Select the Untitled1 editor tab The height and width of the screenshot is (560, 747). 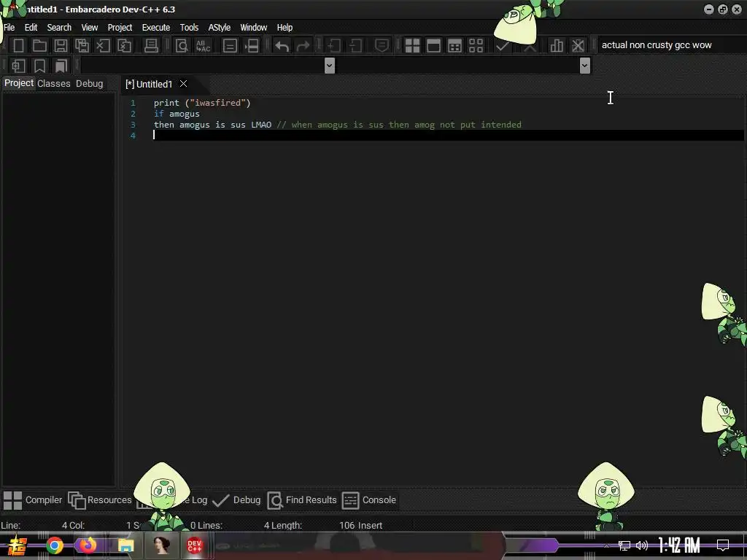(x=149, y=85)
